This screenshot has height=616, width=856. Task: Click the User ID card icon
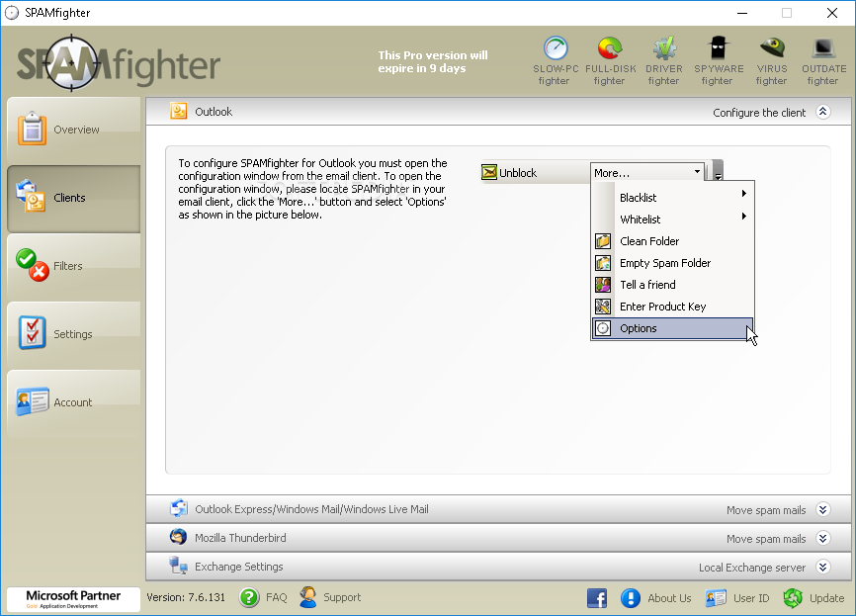coord(716,598)
